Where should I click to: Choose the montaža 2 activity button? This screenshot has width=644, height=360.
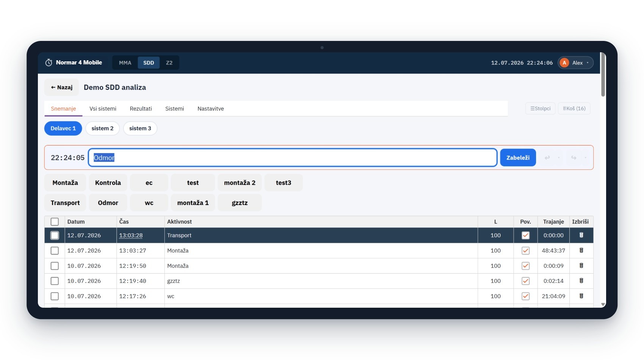point(240,183)
